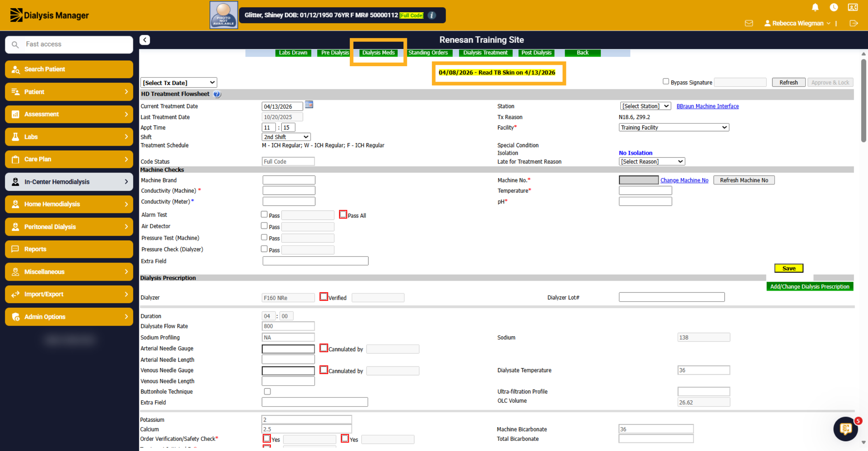Tick the Buttonhole Technique checkbox
Image resolution: width=868 pixels, height=451 pixels.
267,391
